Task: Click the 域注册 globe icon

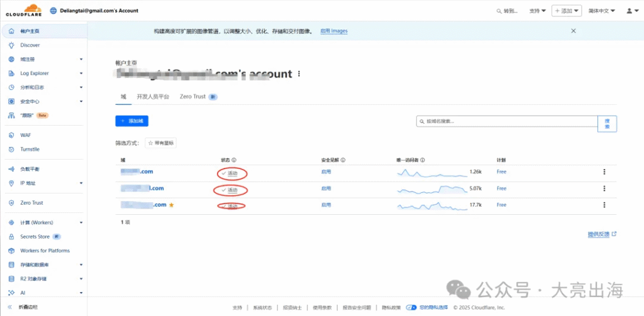Action: [x=11, y=59]
